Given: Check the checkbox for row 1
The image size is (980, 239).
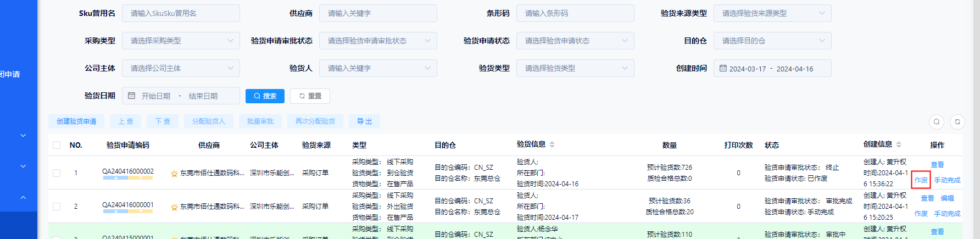Looking at the screenshot, I should coord(57,173).
